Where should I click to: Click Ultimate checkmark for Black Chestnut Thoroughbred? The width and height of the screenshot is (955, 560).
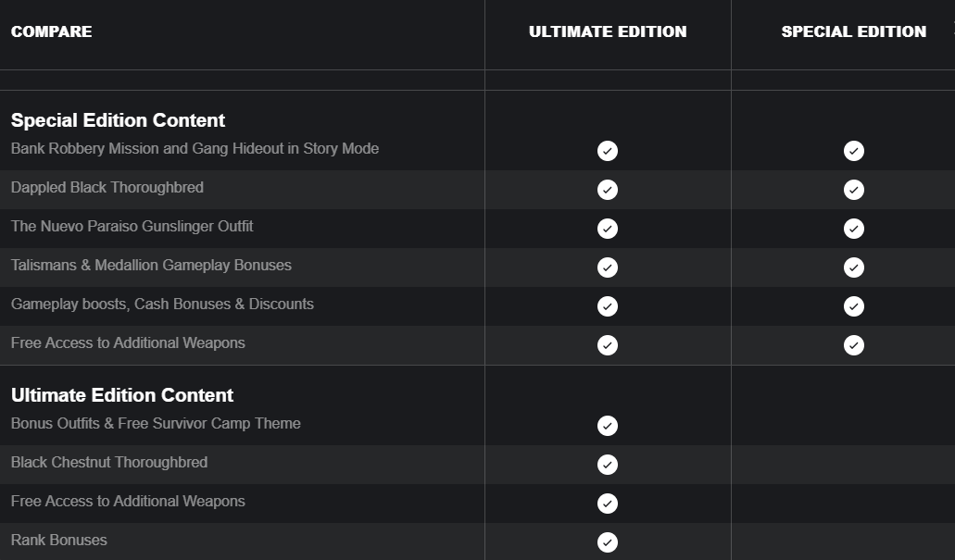click(x=608, y=465)
